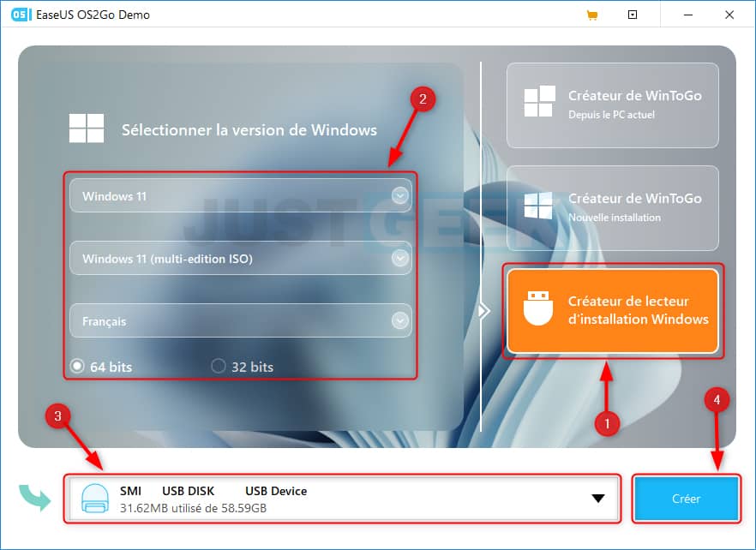Click the USB drive icon on the orange card

(x=538, y=308)
